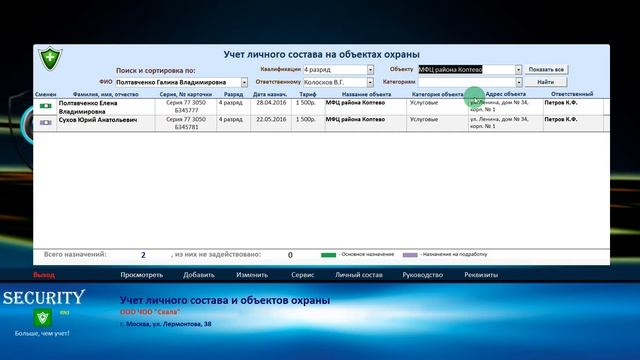Open the Категориям dropdown arrow
The image size is (640, 360).
coord(518,82)
